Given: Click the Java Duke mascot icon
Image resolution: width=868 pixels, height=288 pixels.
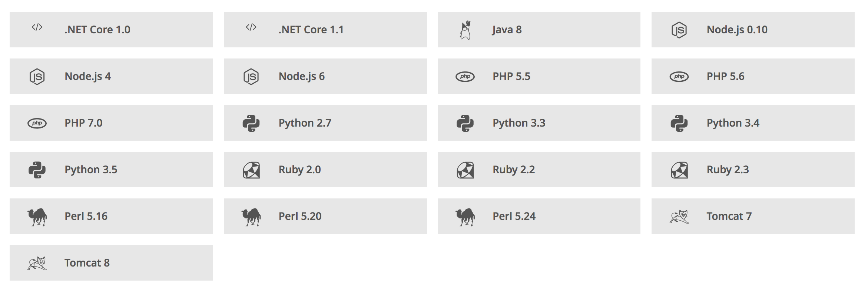Looking at the screenshot, I should click(465, 30).
